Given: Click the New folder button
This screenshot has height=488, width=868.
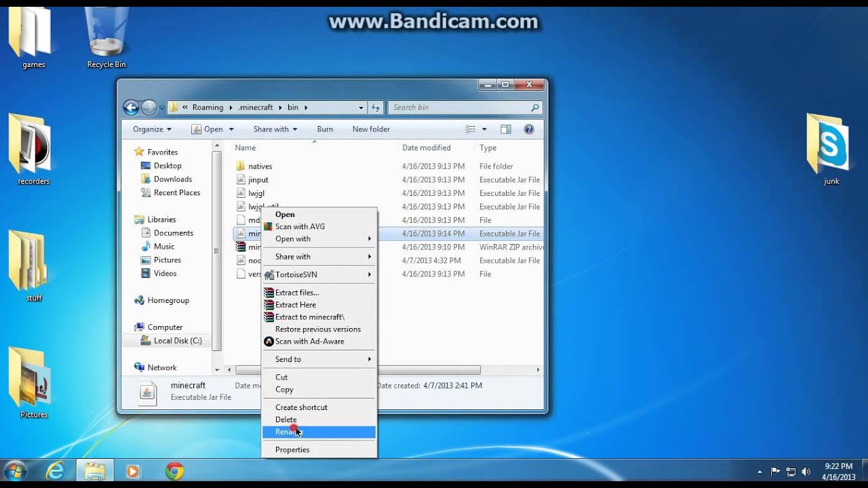Looking at the screenshot, I should (371, 129).
